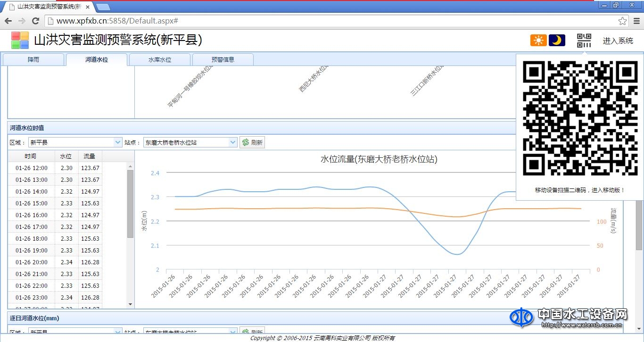Switch to sun day-mode theme icon
Screen dimensions: 644x342
click(538, 41)
